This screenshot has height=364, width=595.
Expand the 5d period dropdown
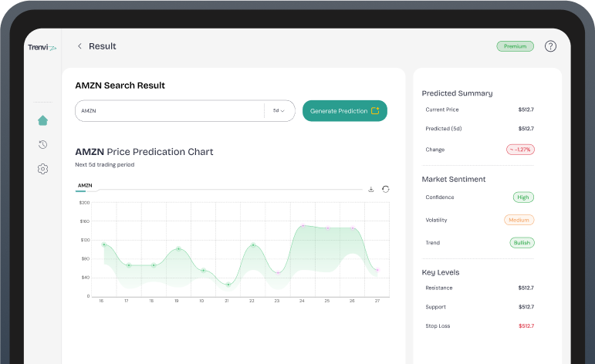[x=279, y=111]
